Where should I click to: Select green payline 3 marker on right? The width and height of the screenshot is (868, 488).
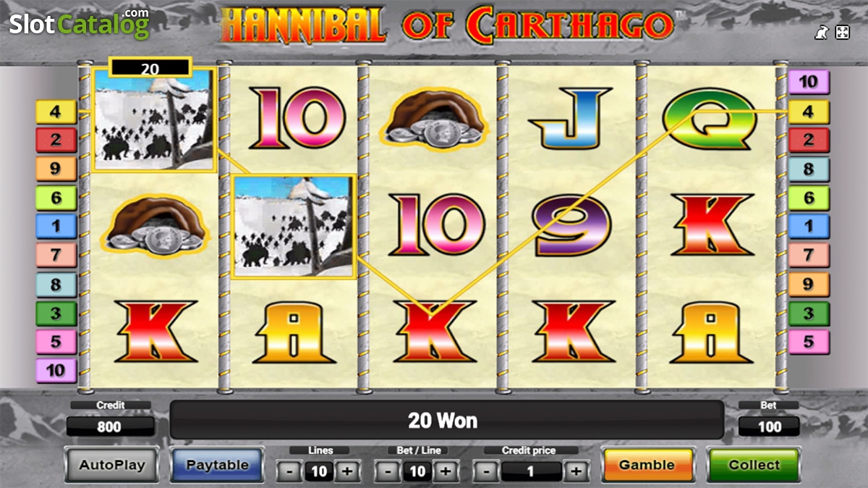809,314
